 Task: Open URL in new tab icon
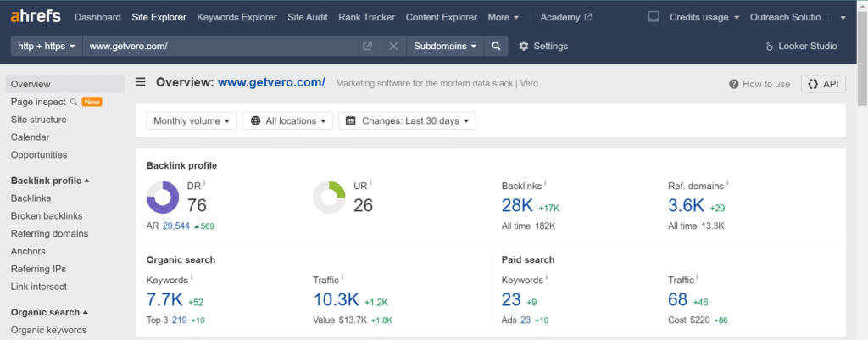367,47
